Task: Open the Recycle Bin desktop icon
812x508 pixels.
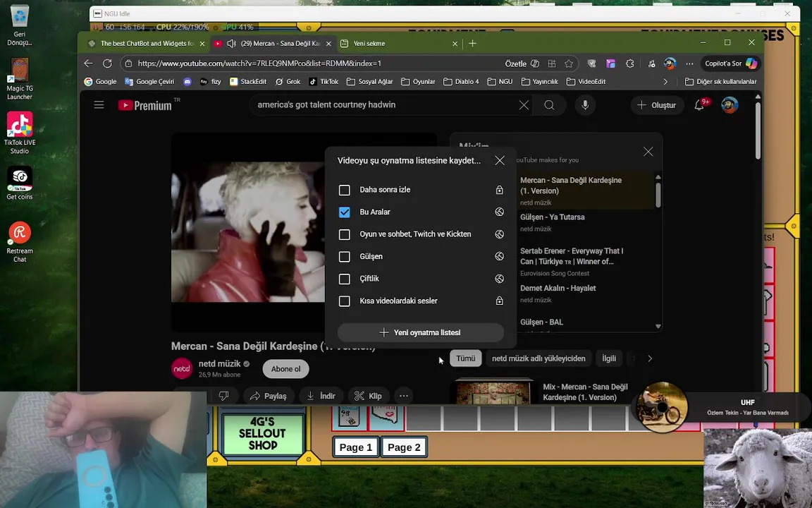Action: click(x=20, y=25)
